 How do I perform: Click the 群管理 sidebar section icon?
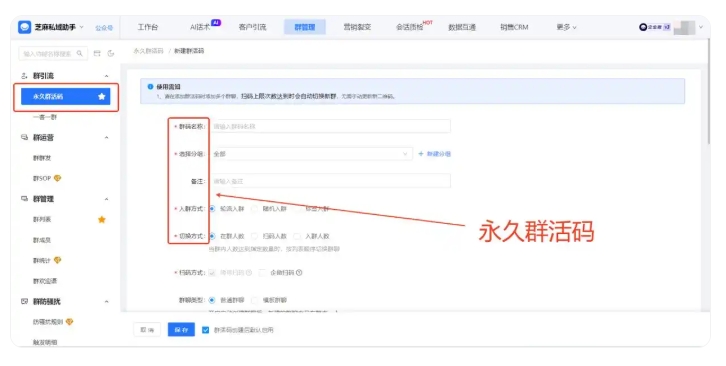coord(25,199)
